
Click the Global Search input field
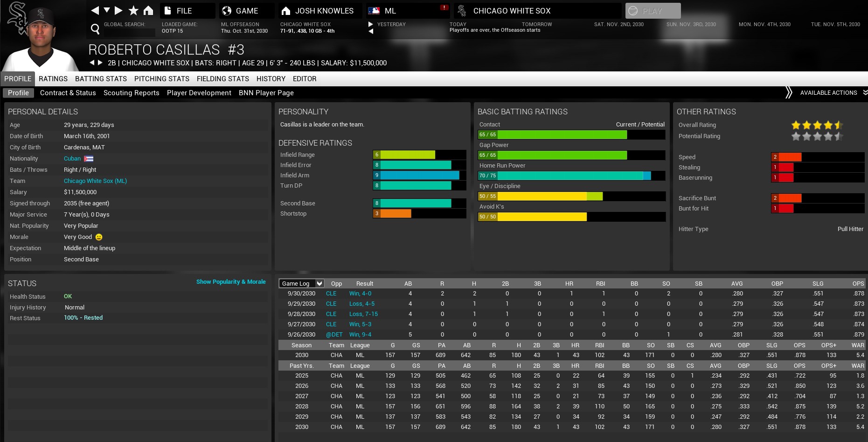129,32
